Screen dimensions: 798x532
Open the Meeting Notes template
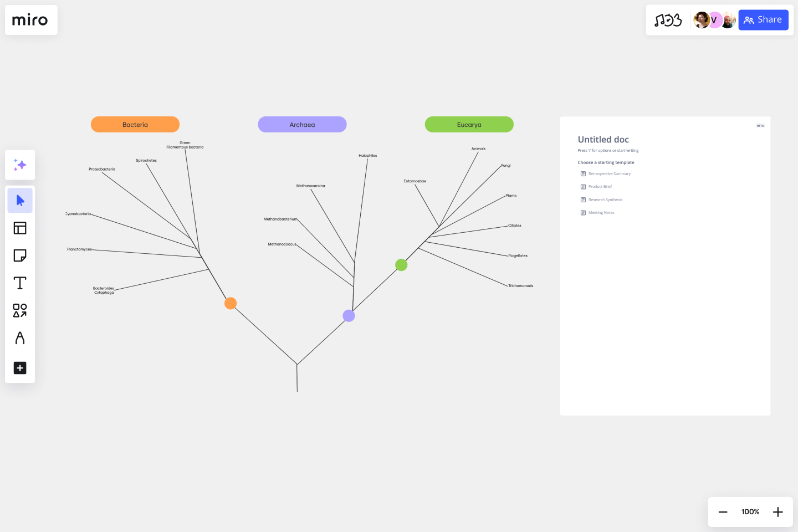tap(601, 212)
